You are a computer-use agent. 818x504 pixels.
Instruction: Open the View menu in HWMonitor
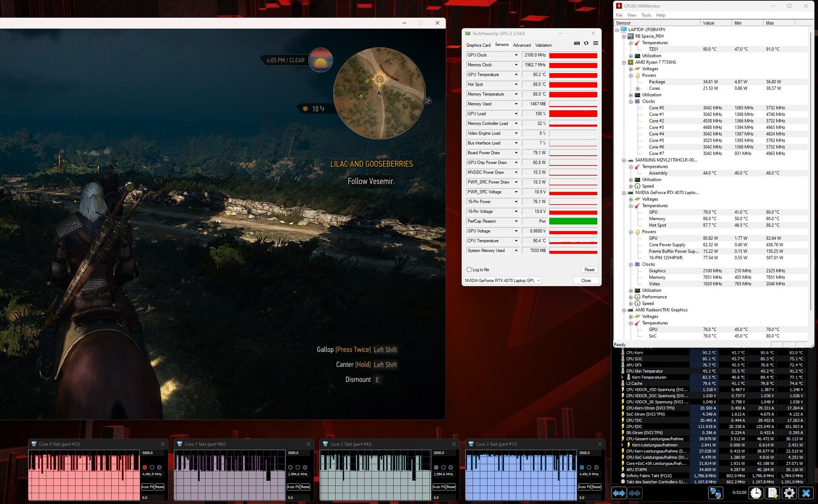(x=632, y=15)
